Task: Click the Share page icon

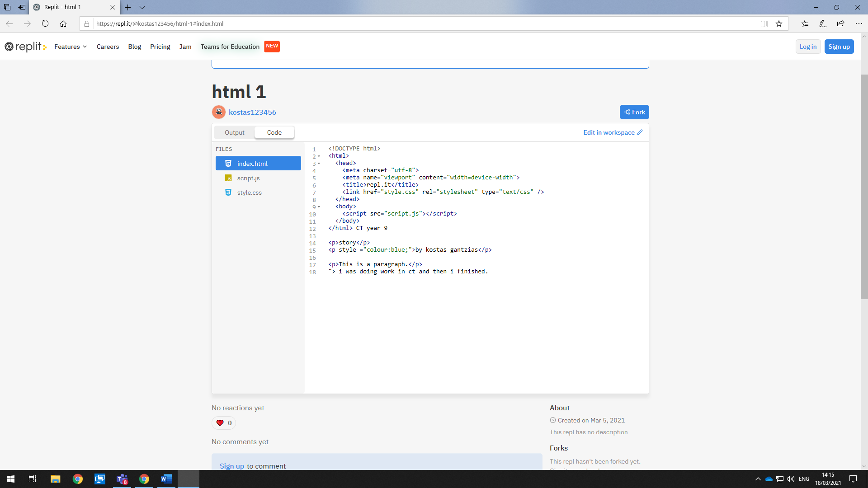Action: click(x=840, y=23)
